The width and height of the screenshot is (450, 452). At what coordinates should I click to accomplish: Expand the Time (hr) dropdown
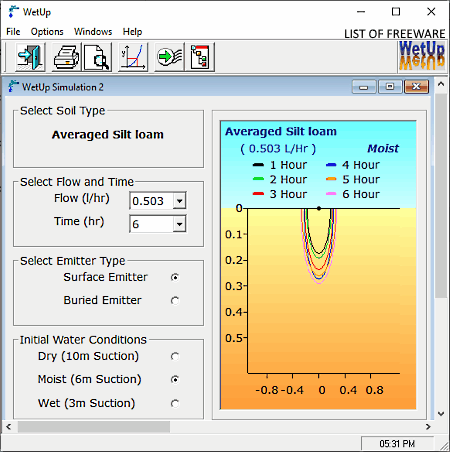point(179,224)
